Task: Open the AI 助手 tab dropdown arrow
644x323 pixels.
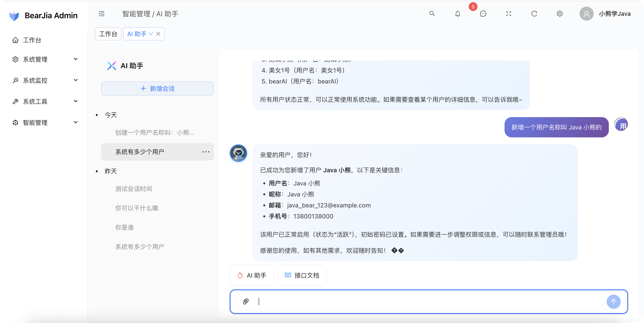Action: pyautogui.click(x=151, y=34)
